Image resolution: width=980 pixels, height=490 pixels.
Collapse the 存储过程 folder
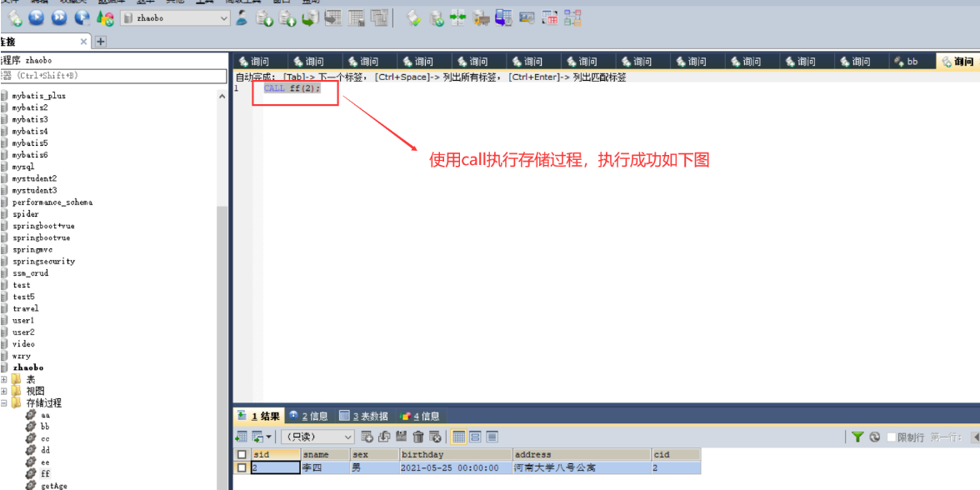coord(3,403)
